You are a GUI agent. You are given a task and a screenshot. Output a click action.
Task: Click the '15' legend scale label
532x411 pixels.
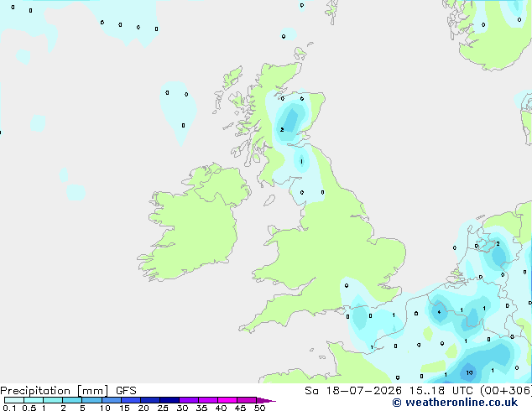pos(124,408)
